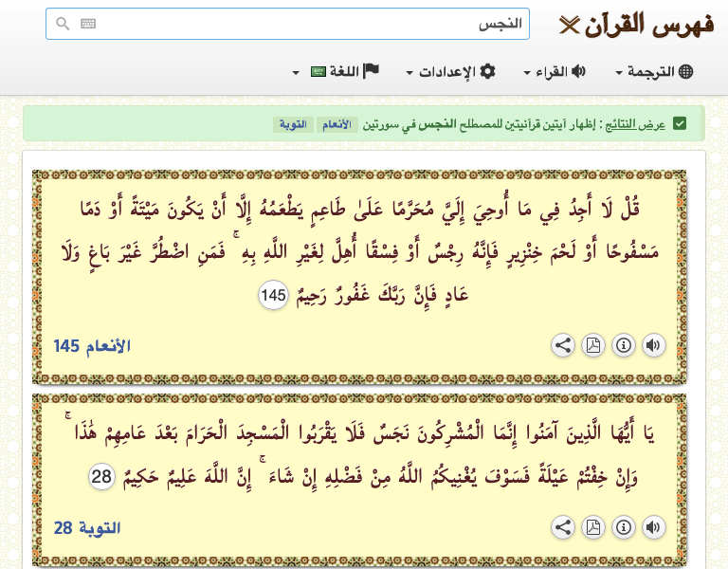Share At-Tawbah verse 28
728x569 pixels.
(563, 527)
